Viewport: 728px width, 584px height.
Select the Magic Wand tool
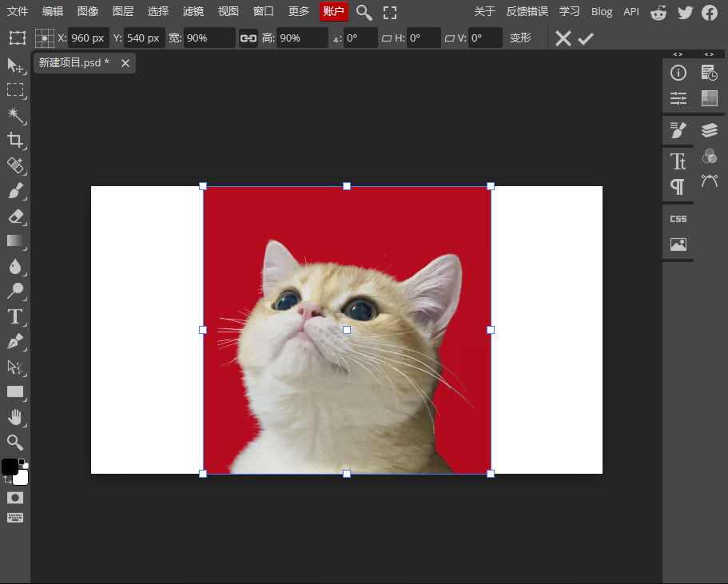(x=15, y=115)
